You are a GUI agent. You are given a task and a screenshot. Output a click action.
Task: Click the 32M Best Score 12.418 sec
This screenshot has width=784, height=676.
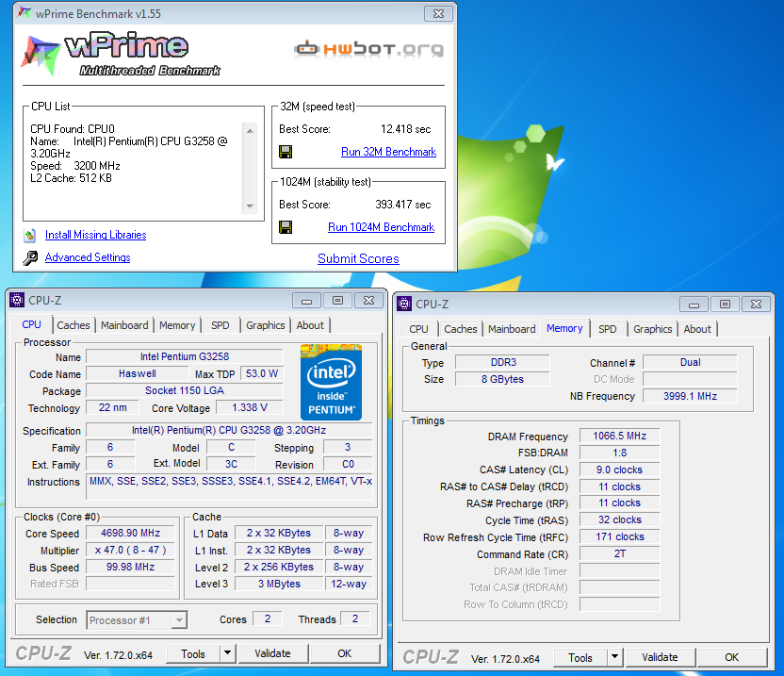[405, 129]
